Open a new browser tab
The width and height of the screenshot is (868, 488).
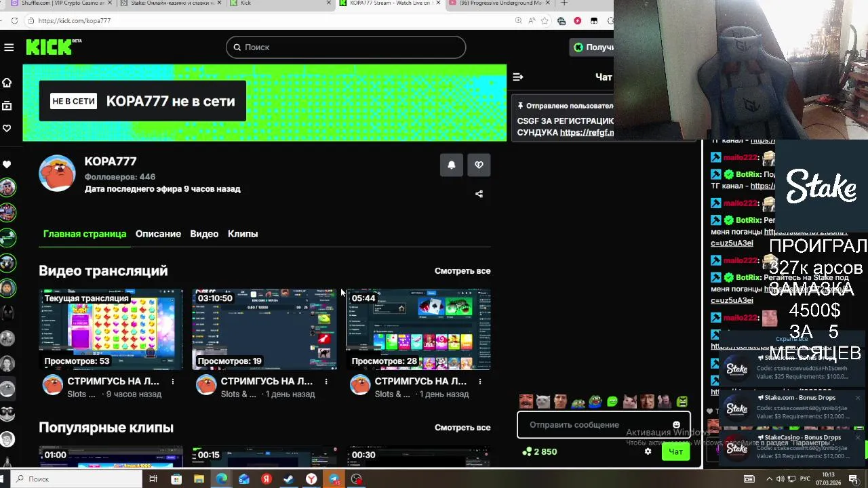pyautogui.click(x=564, y=3)
